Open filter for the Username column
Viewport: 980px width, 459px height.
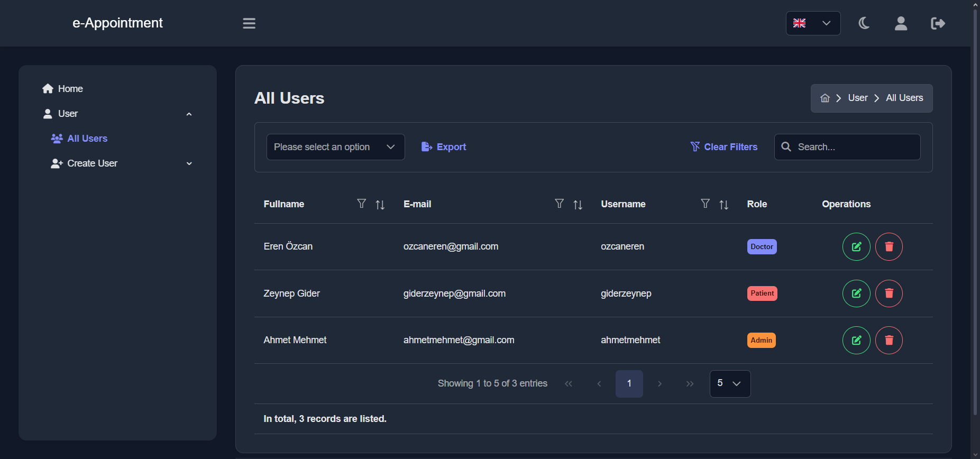[705, 204]
